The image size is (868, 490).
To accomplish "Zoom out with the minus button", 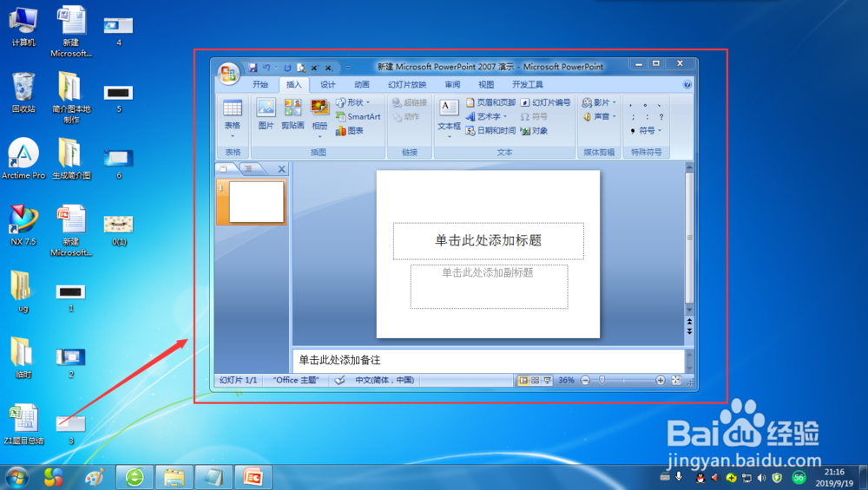I will coord(585,380).
